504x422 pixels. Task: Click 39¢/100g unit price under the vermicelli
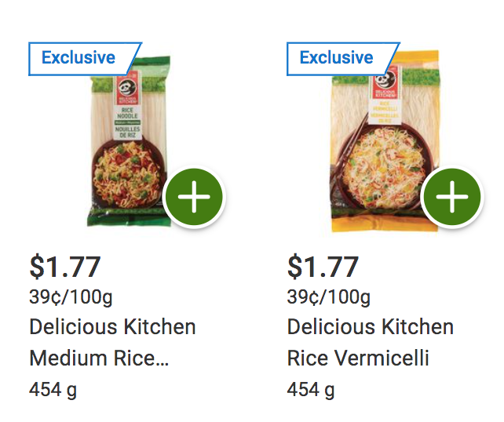pos(328,297)
